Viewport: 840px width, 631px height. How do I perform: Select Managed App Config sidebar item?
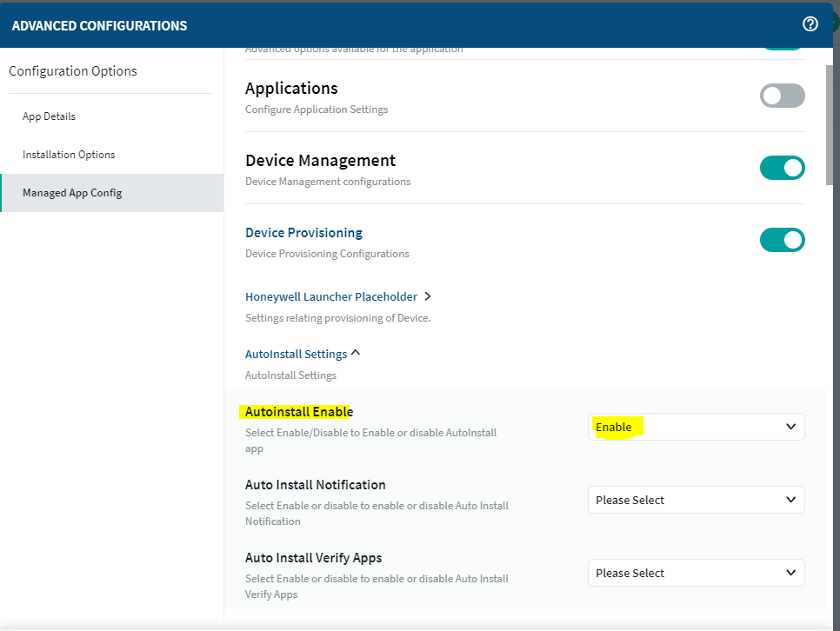pos(72,193)
